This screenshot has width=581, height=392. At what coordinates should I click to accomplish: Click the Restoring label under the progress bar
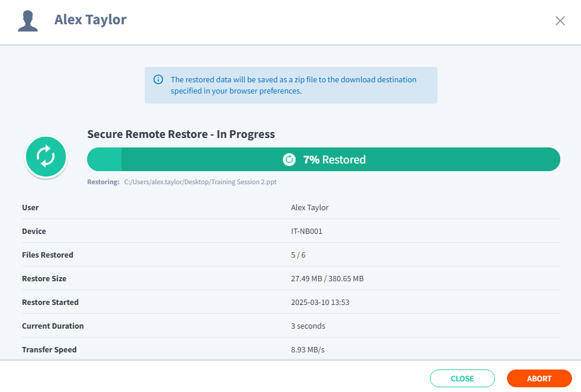103,182
